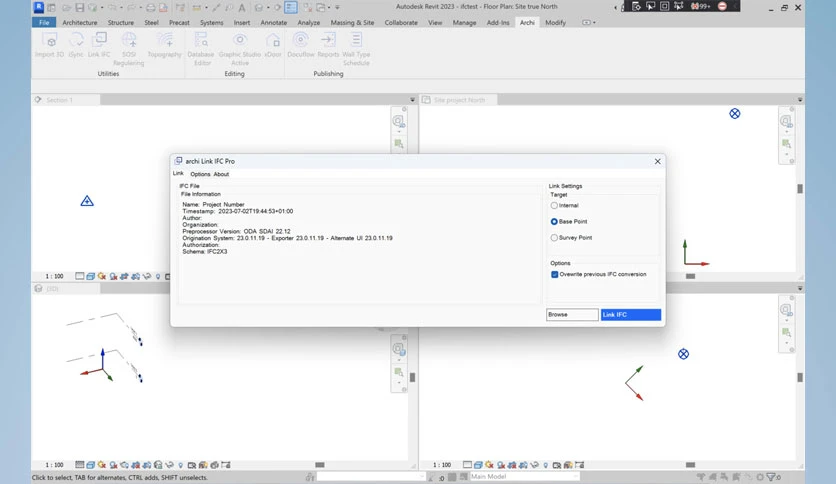Click the notifications 99+ icon in top tray

coord(700,6)
